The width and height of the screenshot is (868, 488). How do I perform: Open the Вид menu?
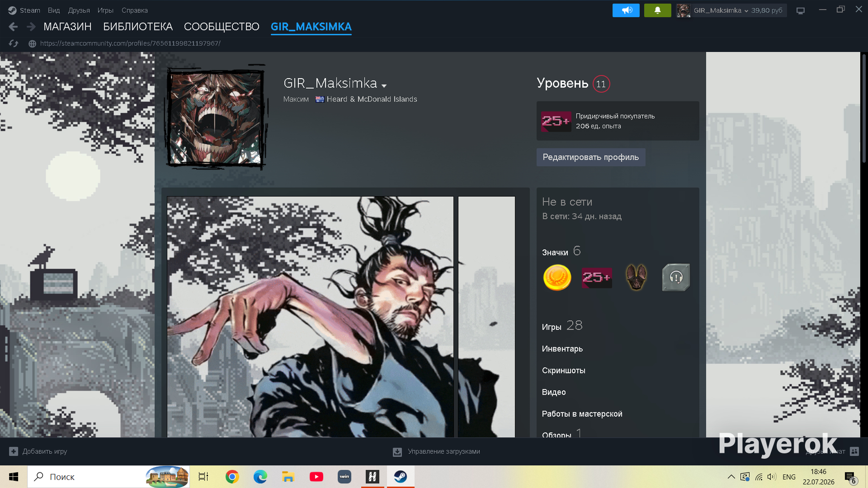(54, 10)
